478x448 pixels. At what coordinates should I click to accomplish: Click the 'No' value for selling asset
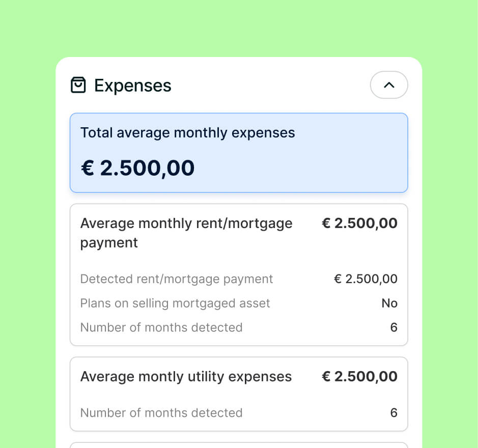click(x=389, y=303)
